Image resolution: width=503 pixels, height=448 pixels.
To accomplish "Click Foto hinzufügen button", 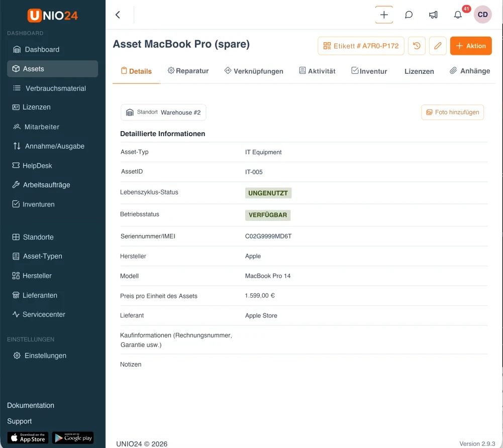I will point(452,112).
